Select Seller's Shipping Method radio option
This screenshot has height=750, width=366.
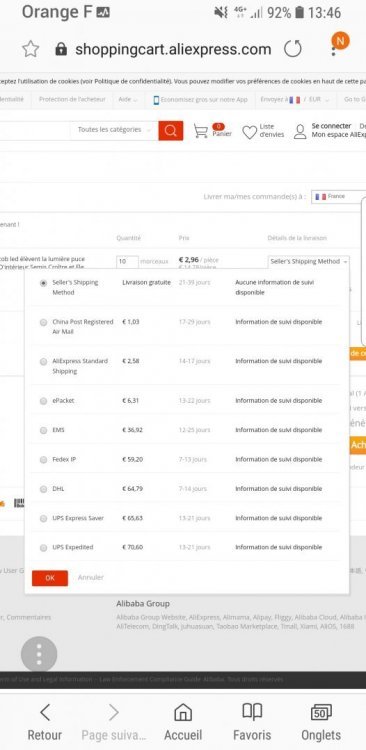coord(44,283)
